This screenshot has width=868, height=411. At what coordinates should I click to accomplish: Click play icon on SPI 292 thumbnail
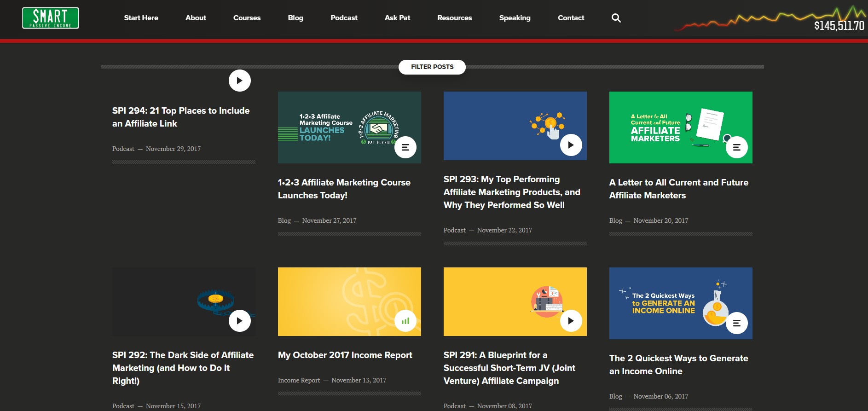[240, 321]
